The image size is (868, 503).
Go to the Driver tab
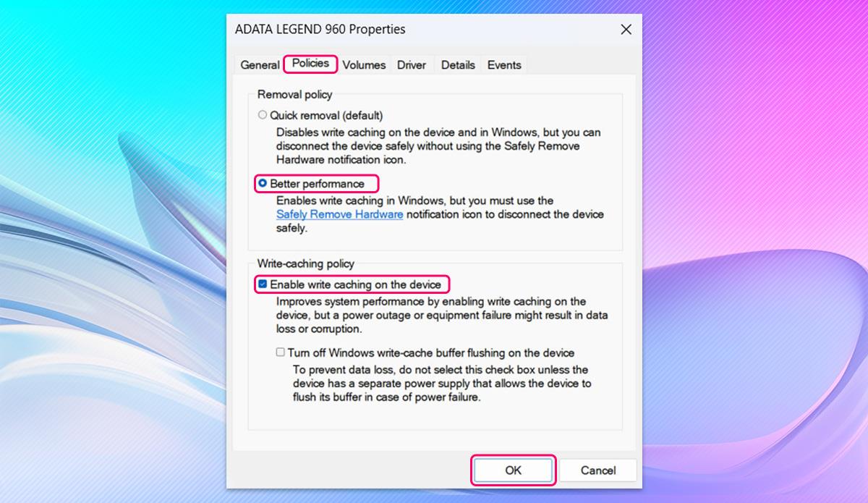pos(412,64)
